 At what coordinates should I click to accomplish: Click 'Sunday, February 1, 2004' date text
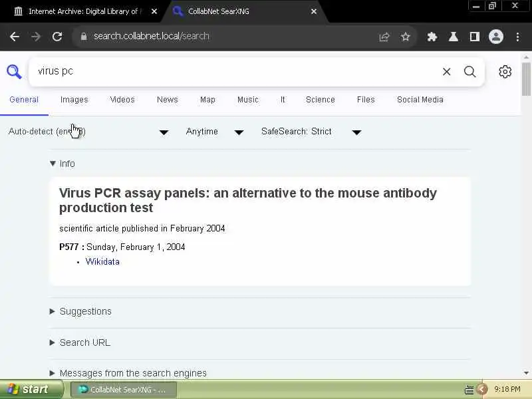pos(136,247)
